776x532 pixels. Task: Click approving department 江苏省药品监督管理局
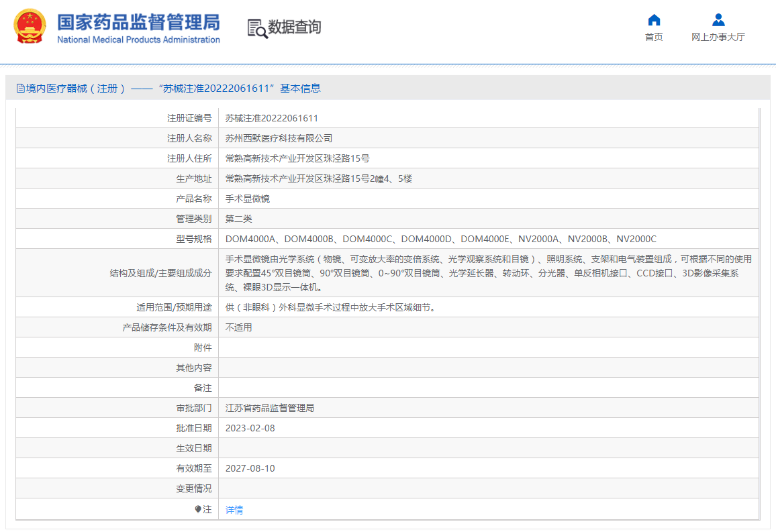pos(270,409)
